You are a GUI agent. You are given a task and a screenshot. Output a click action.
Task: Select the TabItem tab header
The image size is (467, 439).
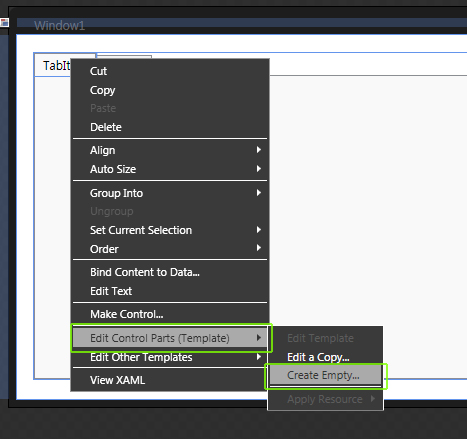[x=53, y=65]
